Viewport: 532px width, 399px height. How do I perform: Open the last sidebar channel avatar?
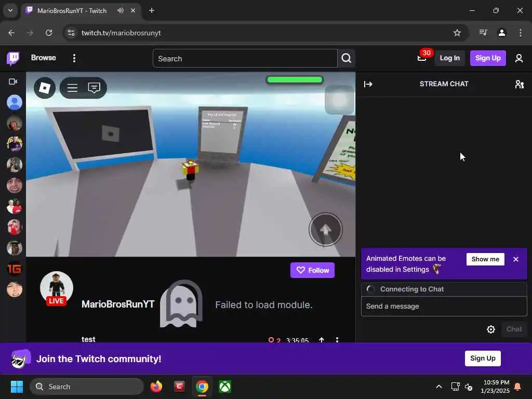(15, 289)
